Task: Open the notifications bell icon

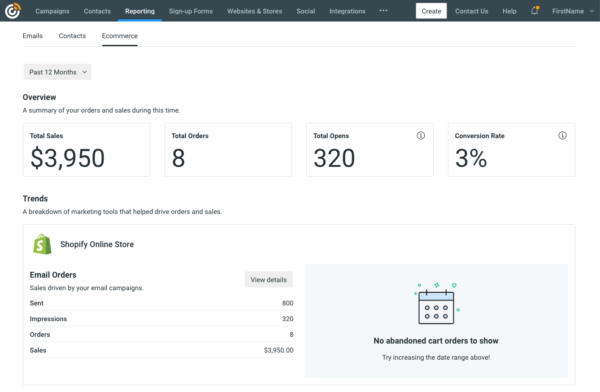Action: 535,11
